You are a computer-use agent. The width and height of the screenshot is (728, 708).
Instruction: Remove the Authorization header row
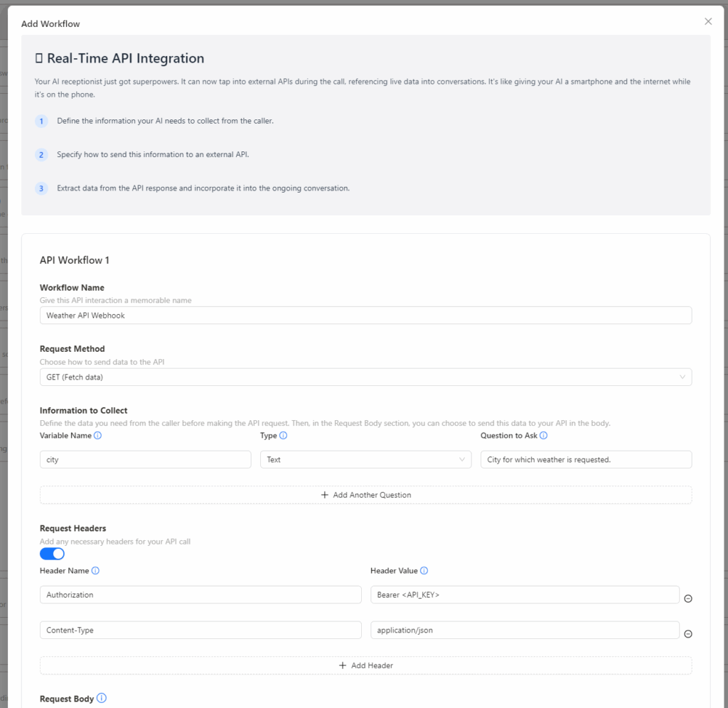point(688,599)
